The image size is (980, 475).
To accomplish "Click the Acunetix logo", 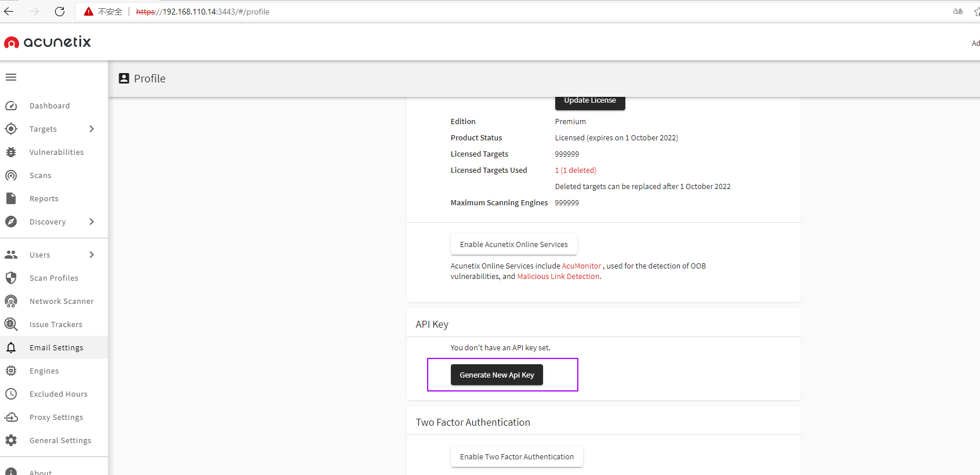I will point(48,42).
